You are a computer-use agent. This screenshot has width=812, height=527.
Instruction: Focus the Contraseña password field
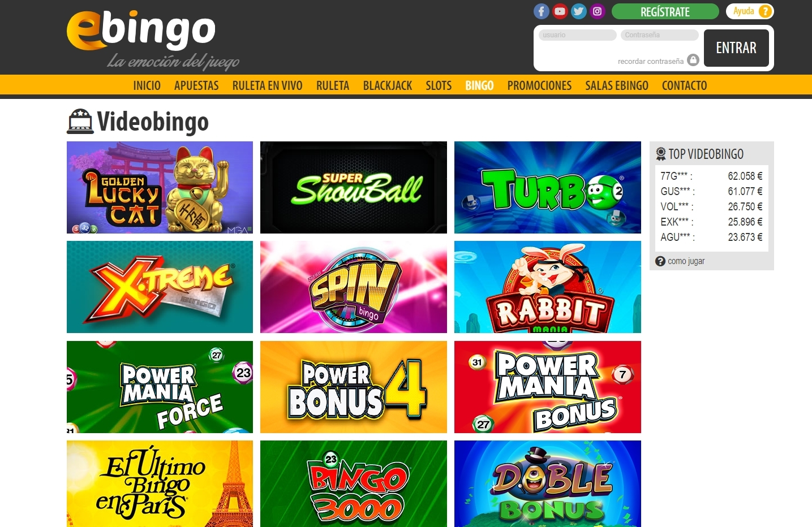[x=660, y=35]
